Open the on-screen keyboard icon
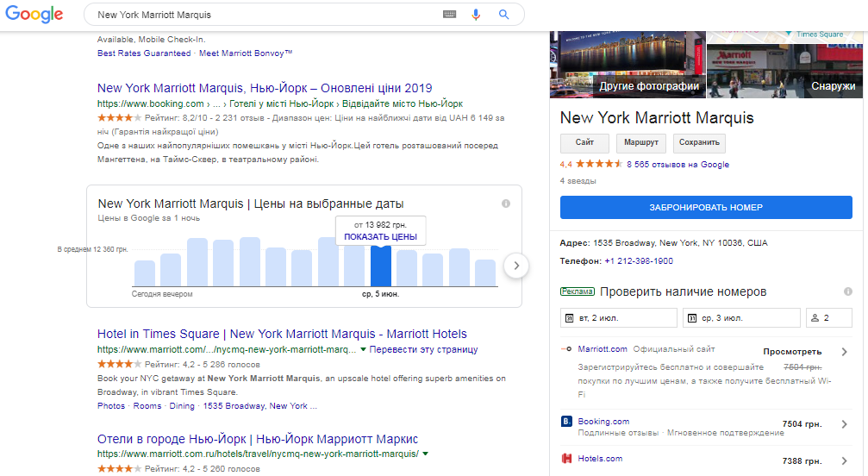 pyautogui.click(x=449, y=15)
